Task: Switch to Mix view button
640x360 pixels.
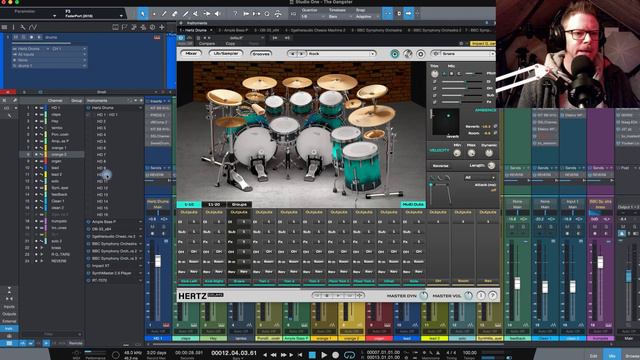Action: click(611, 356)
